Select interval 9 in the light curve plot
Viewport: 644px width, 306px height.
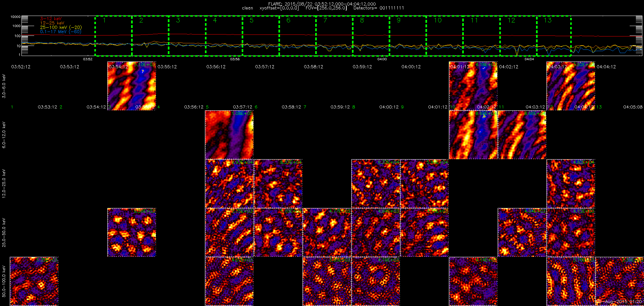coord(408,36)
